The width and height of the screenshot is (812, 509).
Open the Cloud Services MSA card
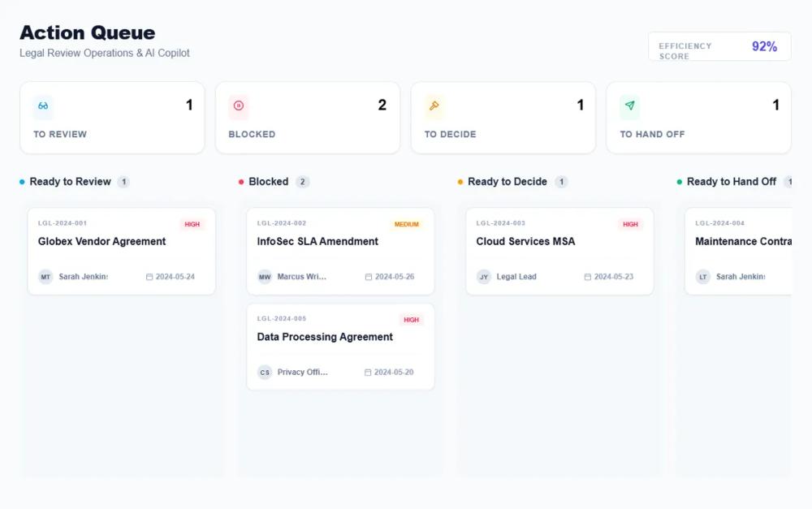(559, 249)
